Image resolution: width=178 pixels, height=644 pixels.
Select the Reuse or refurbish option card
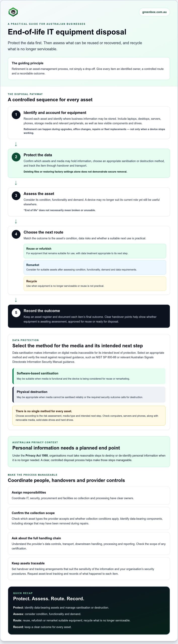(95, 251)
